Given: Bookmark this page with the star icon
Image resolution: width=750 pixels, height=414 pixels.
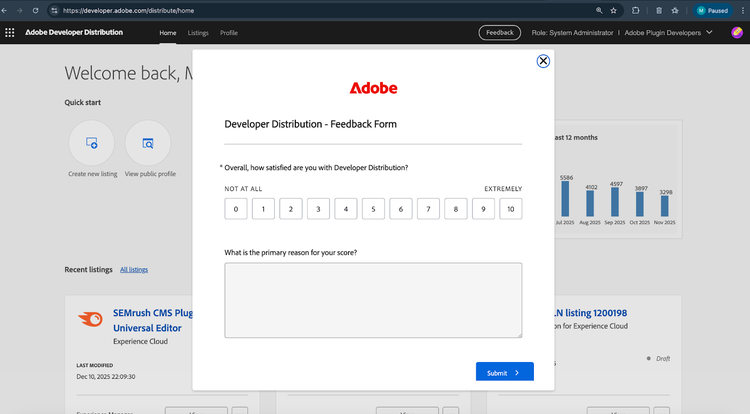Looking at the screenshot, I should pos(616,10).
